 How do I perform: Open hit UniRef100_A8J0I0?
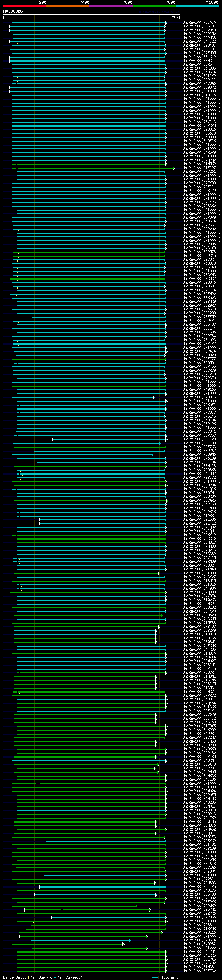(x=199, y=23)
